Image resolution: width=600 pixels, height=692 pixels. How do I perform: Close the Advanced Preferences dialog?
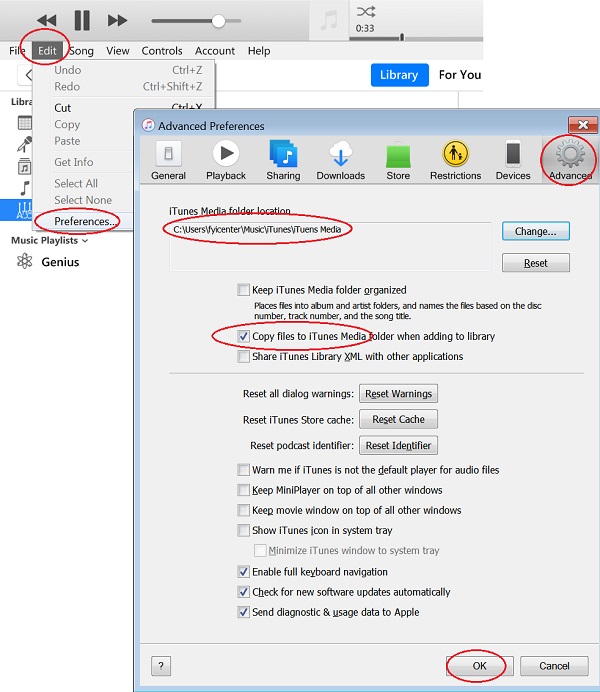[x=583, y=125]
